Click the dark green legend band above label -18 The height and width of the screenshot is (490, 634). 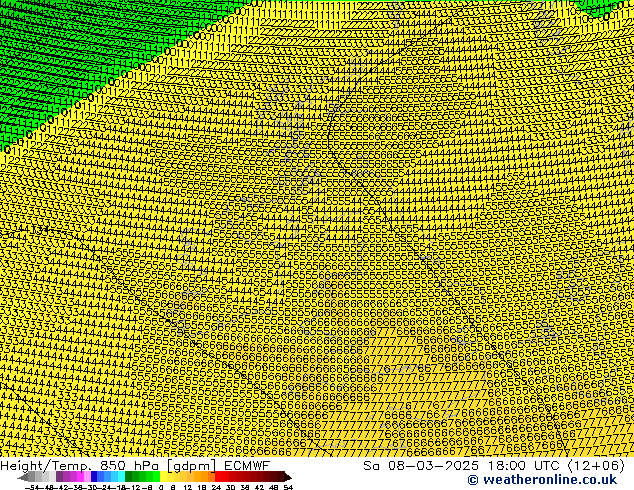point(129,477)
